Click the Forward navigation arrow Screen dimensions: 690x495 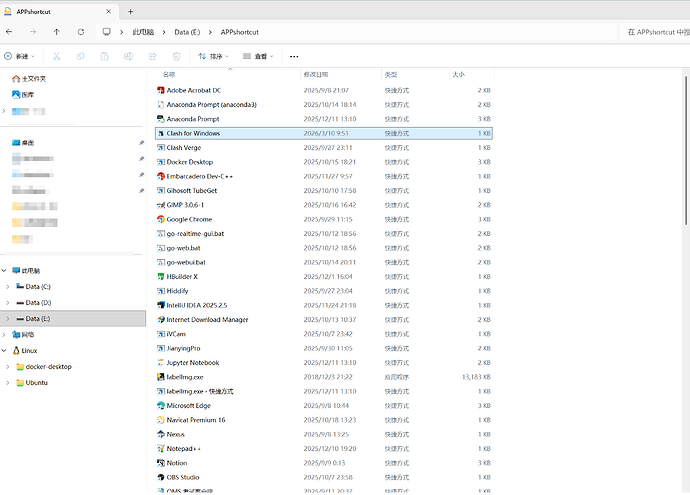[33, 32]
